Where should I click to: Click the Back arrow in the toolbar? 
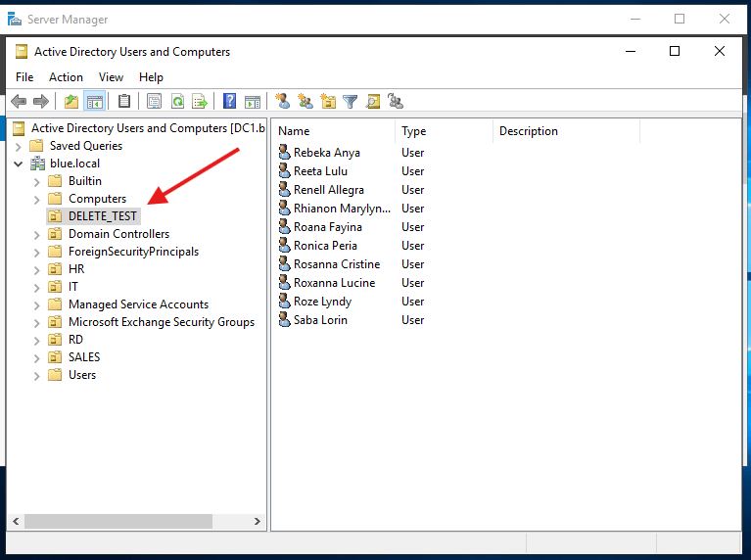pos(19,101)
